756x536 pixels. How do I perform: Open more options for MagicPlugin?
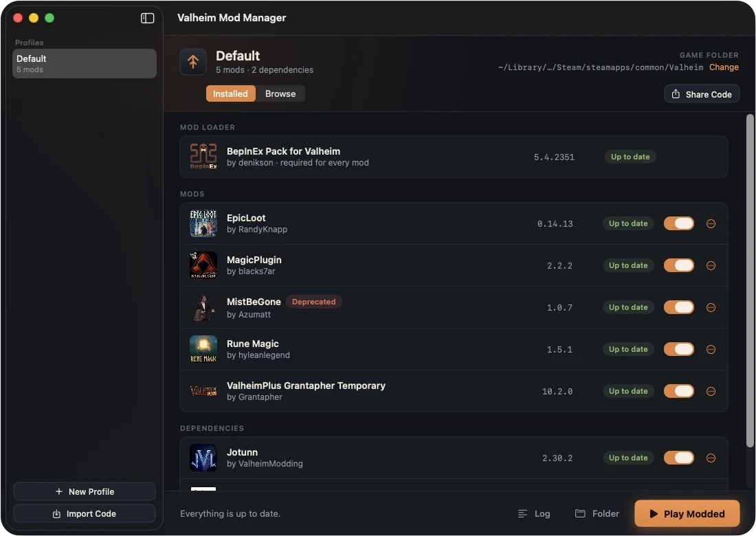[x=711, y=265]
